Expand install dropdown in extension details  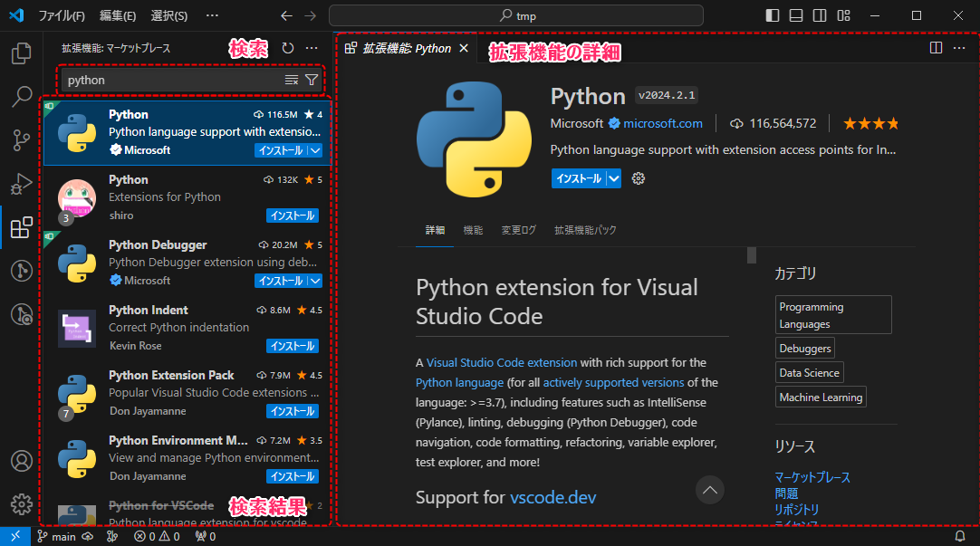pos(614,178)
